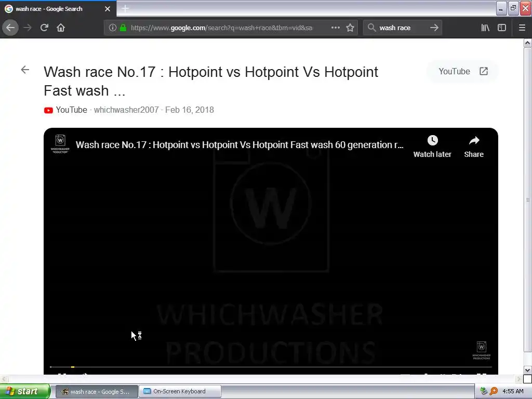Click the green network tray icon
532x399 pixels.
click(x=484, y=391)
